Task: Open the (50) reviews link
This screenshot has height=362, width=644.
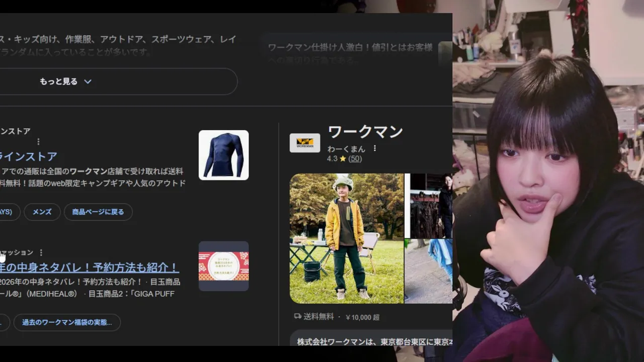Action: pos(355,158)
